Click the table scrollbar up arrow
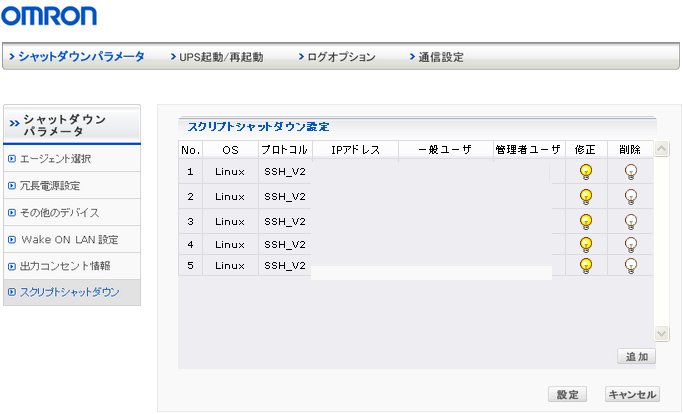Viewport: 683px width, 414px height. pyautogui.click(x=662, y=149)
